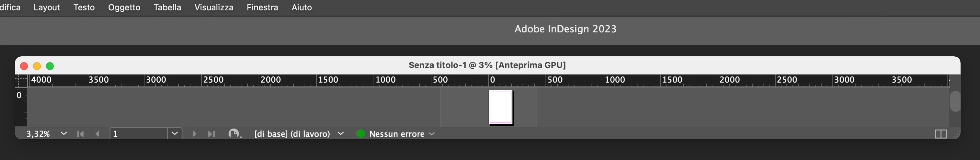Viewport: 980px width, 160px height.
Task: Select the white document page
Action: coord(500,107)
